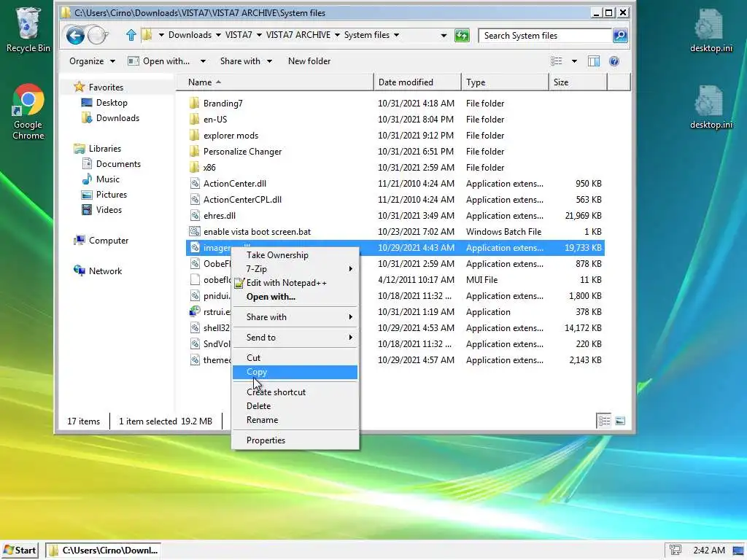Expand the VISTA7 ARCHIVE breadcrumb arrow
Image resolution: width=747 pixels, height=560 pixels.
tap(337, 35)
